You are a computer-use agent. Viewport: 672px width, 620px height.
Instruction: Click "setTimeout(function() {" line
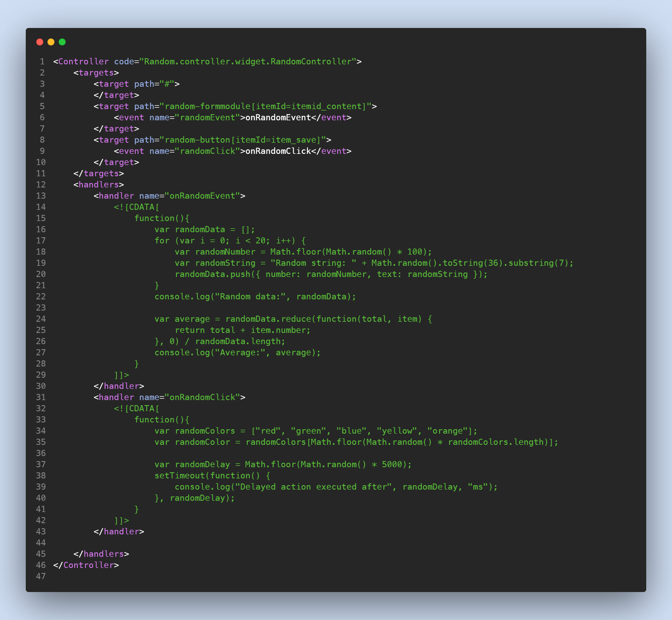213,476
